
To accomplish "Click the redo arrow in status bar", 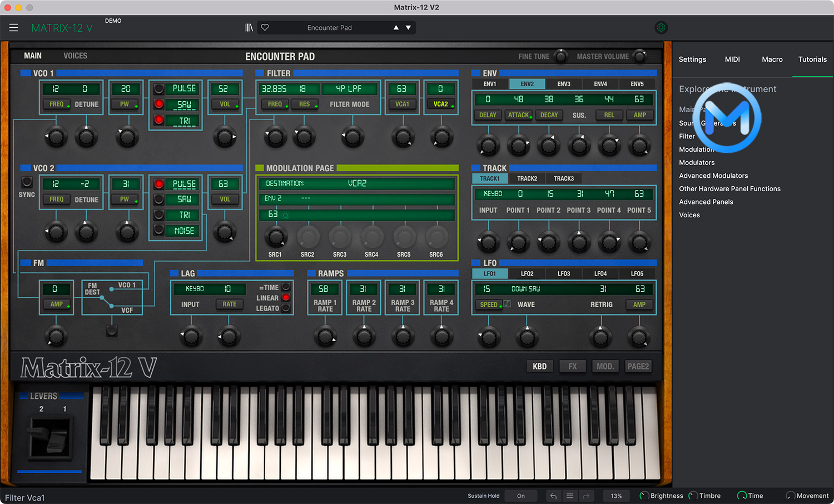I will tap(586, 496).
